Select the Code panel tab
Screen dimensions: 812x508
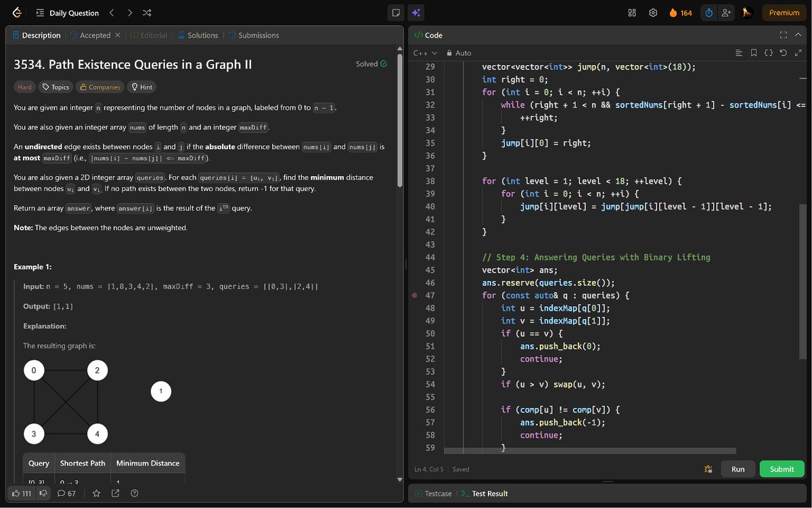(428, 35)
